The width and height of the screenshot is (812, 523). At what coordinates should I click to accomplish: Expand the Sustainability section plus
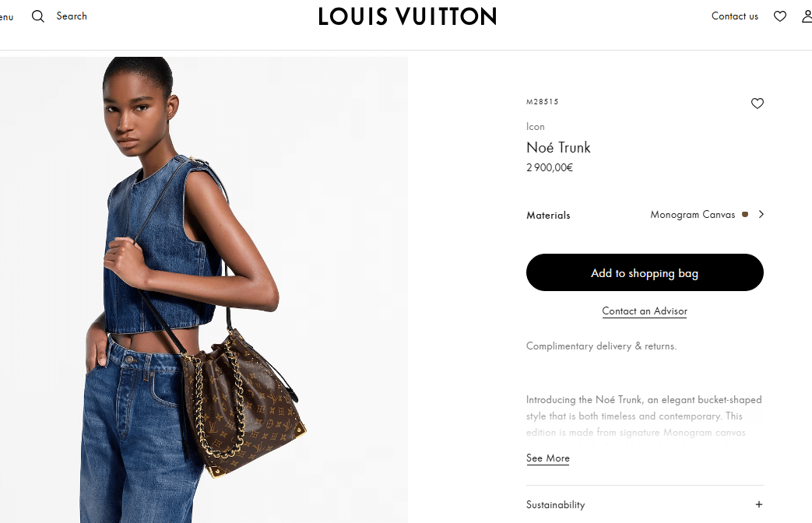(x=758, y=504)
